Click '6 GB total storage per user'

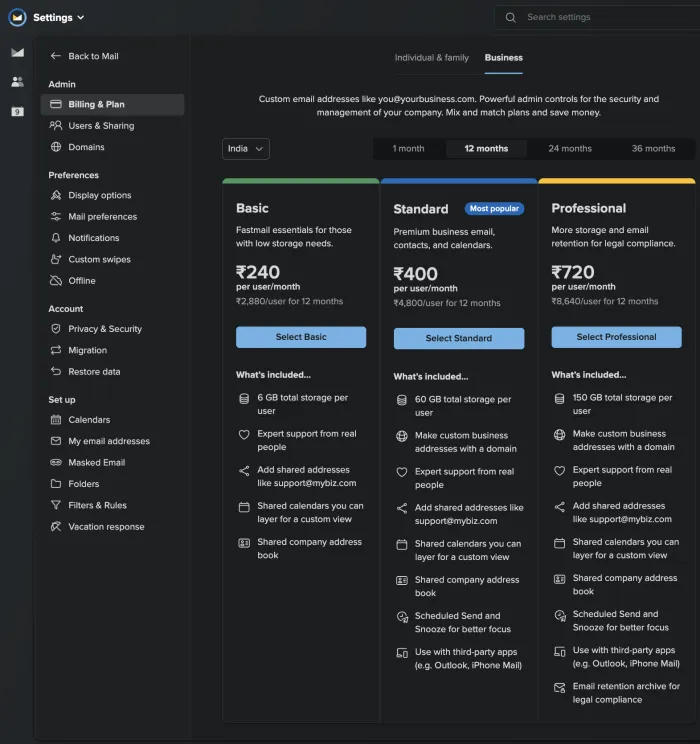[x=302, y=404]
